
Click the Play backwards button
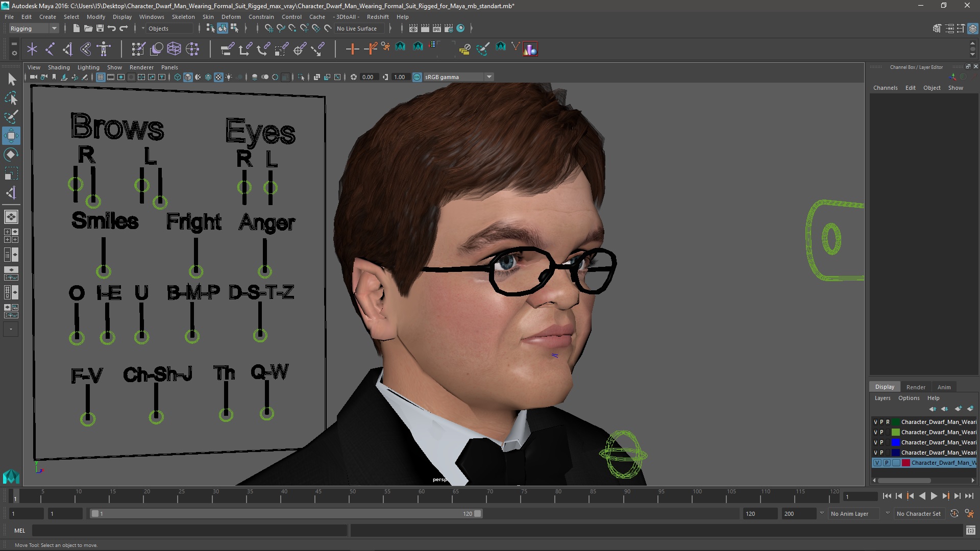pyautogui.click(x=922, y=496)
